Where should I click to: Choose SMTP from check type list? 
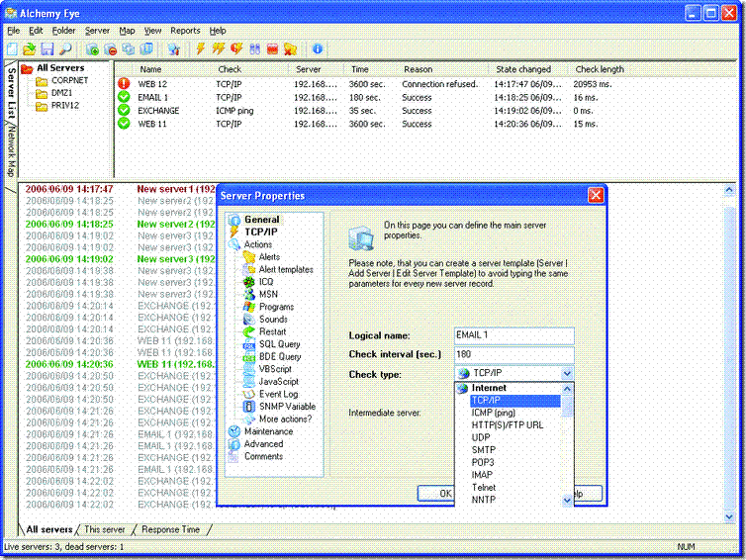484,449
